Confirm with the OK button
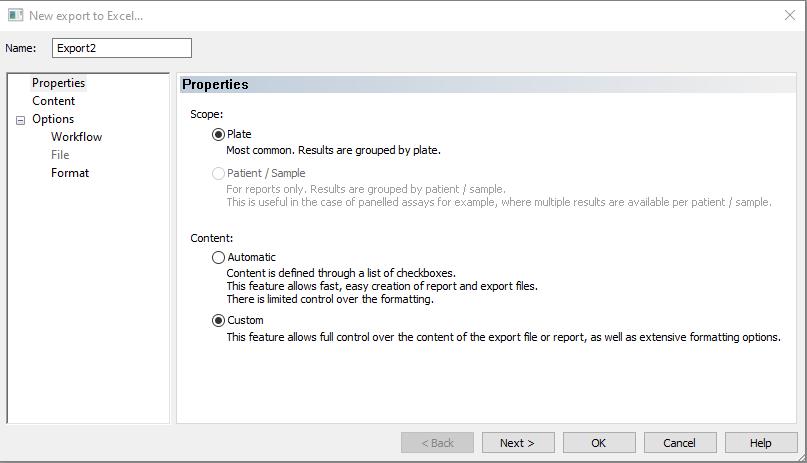 point(599,443)
